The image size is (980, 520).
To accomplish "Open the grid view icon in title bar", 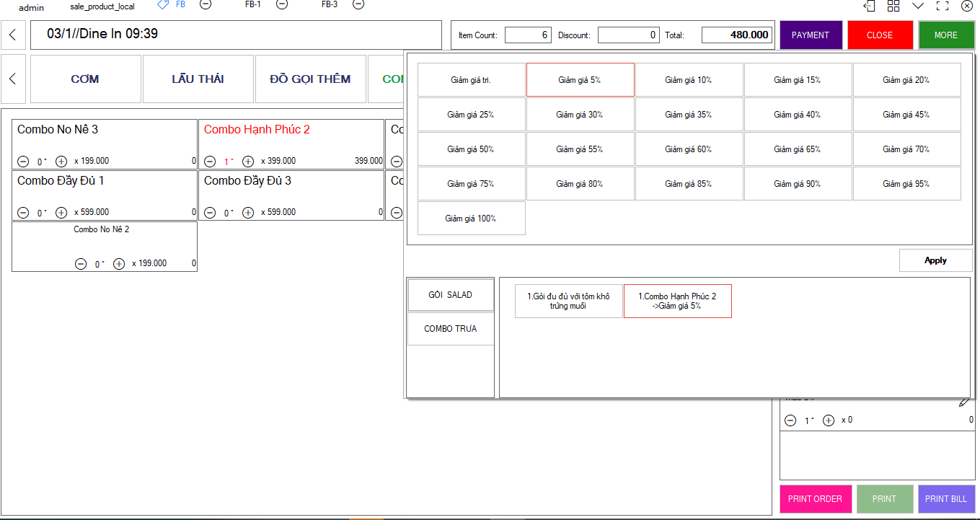I will point(893,6).
